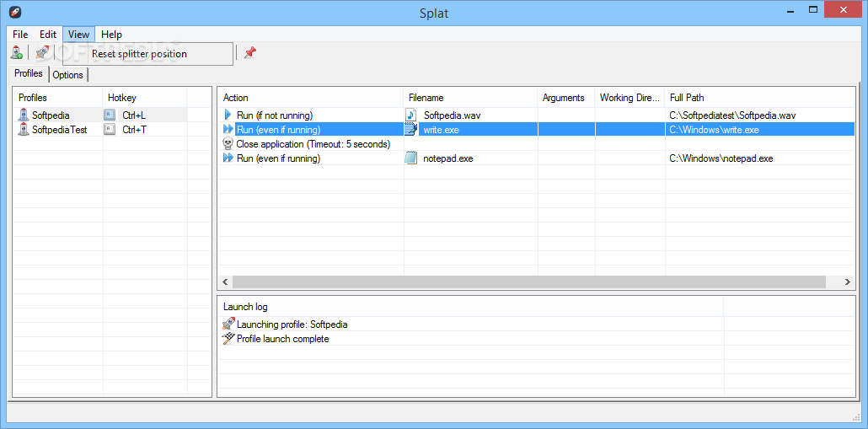Click the Action column header
The image size is (868, 429).
310,98
